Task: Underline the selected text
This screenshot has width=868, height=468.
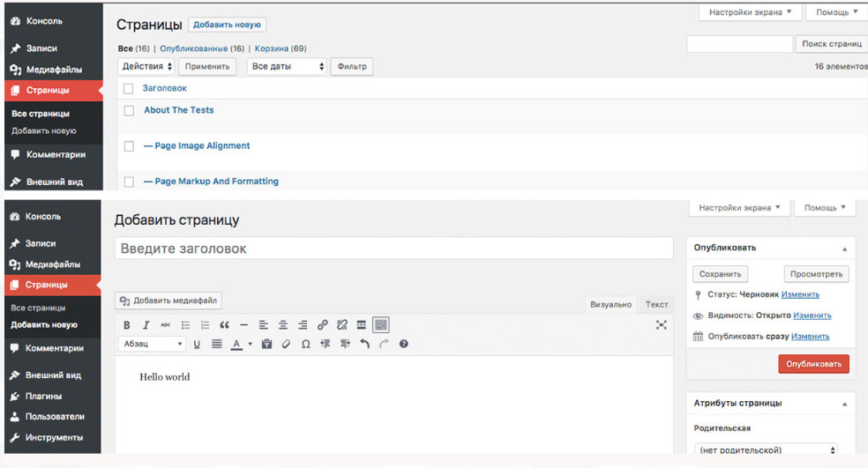Action: (197, 344)
